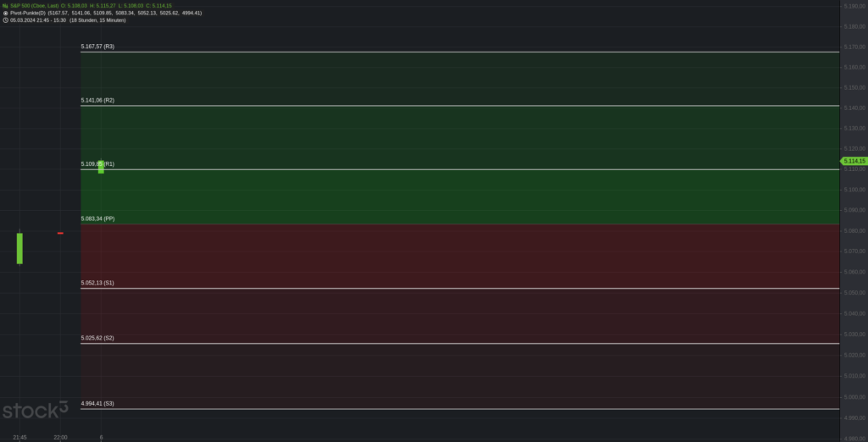Select the green candle on the R1 line
868x442 pixels.
point(101,167)
